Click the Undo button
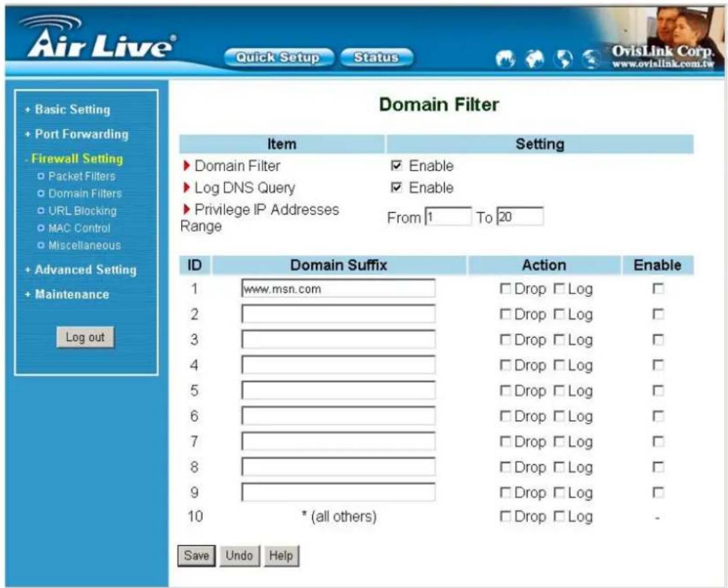 pos(239,555)
